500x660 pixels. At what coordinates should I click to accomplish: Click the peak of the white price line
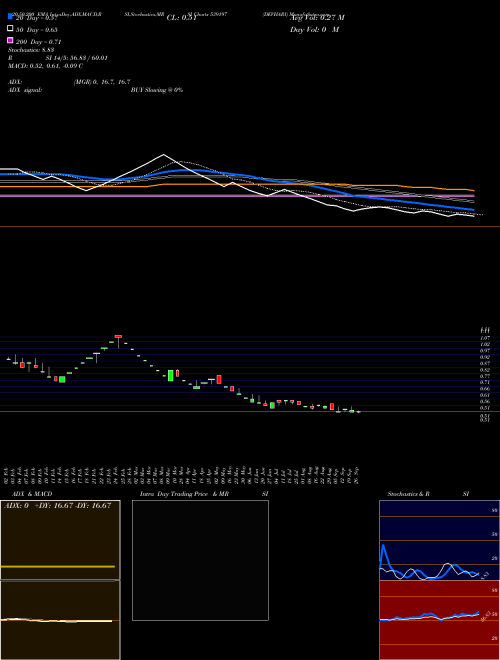(164, 155)
